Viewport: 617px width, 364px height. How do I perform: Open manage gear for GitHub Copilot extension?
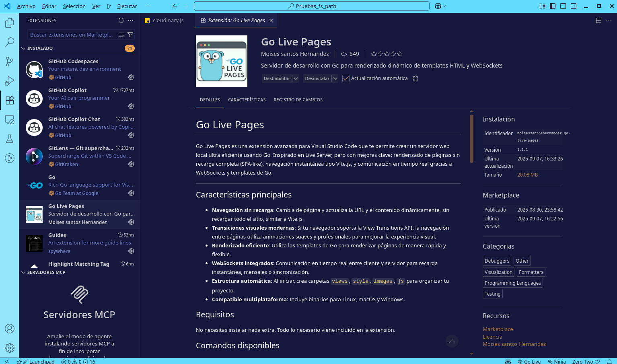(x=131, y=106)
